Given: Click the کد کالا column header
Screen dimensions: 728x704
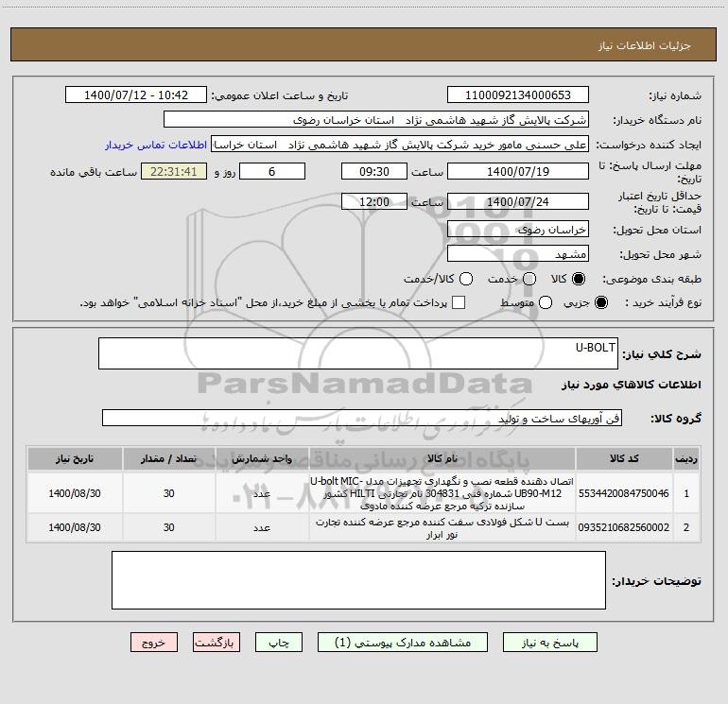Looking at the screenshot, I should [x=624, y=458].
